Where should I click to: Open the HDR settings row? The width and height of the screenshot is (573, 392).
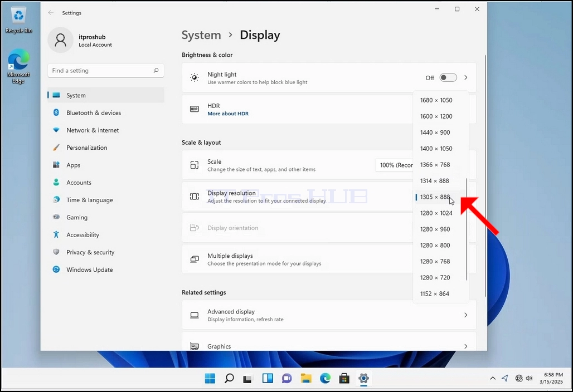[x=298, y=109]
